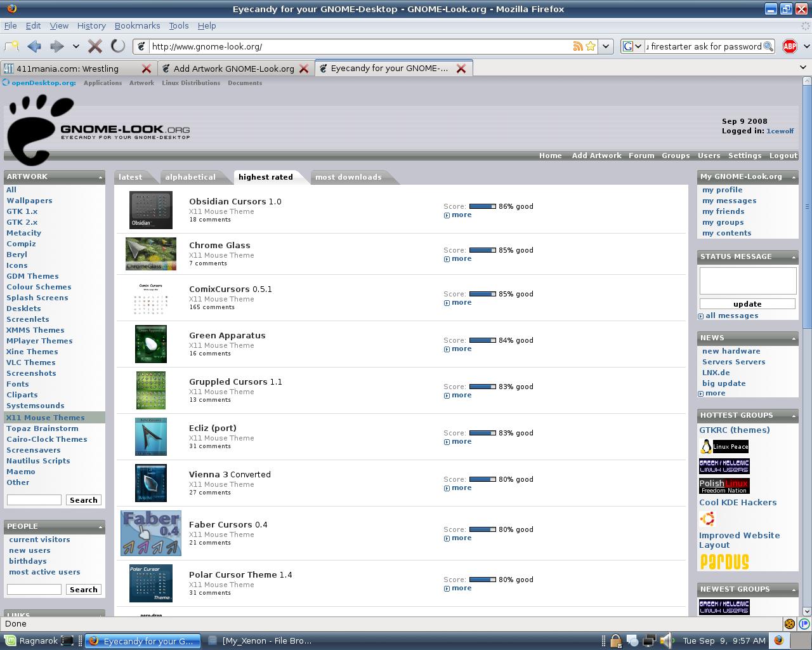This screenshot has height=650, width=812.
Task: Click the volume speaker tray icon
Action: pos(666,640)
